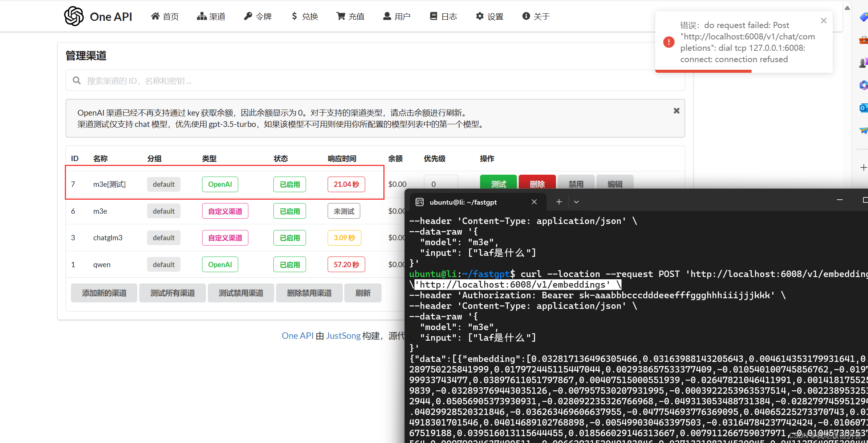Sort table by 名称 column header

pos(100,158)
